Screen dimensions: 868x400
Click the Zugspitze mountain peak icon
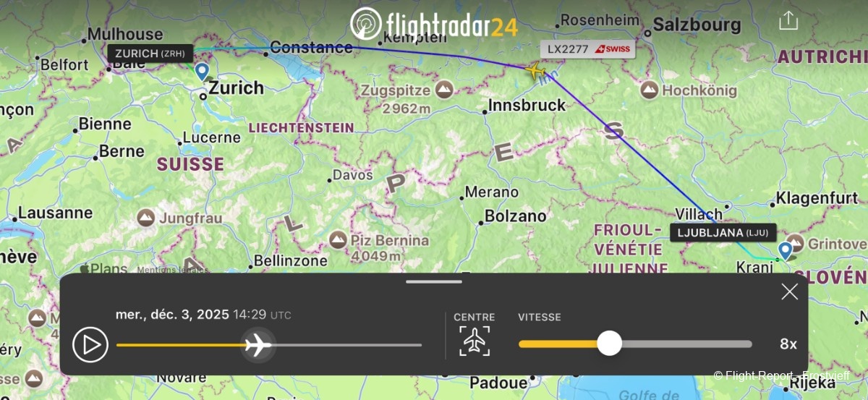tap(444, 90)
